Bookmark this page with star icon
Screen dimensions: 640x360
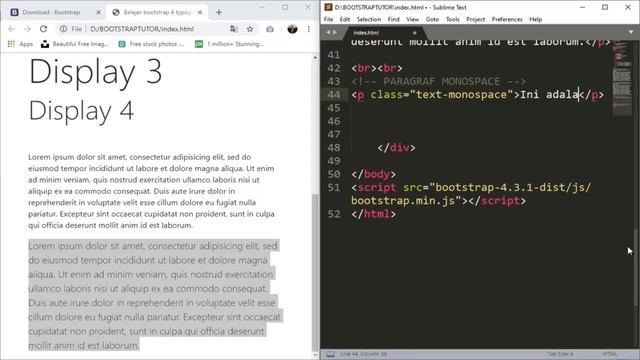[250, 29]
